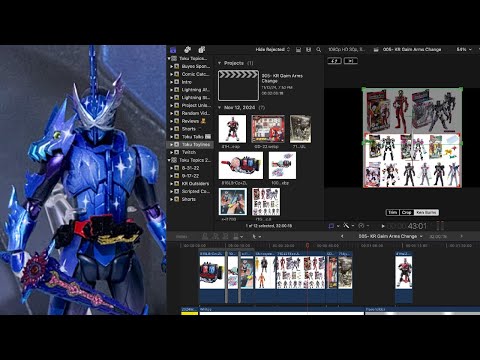The width and height of the screenshot is (480, 360).
Task: Click the viewer timecode display
Action: (x=407, y=226)
